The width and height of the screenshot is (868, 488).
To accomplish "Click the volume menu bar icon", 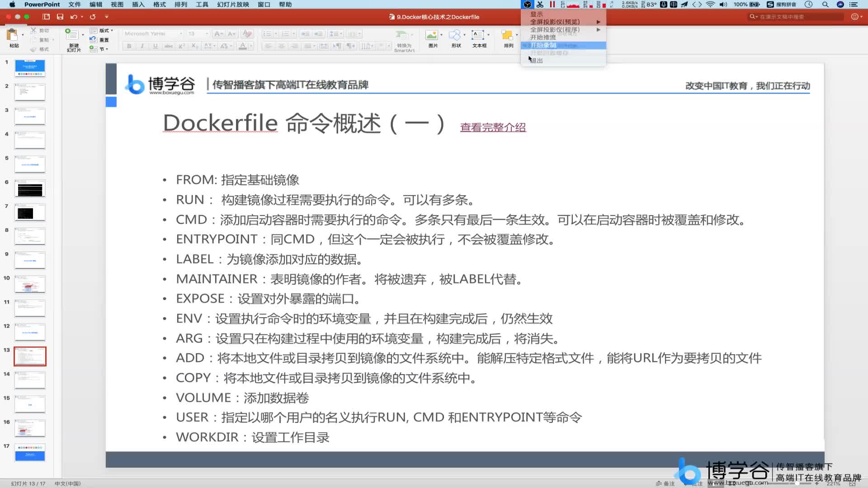I will click(723, 5).
